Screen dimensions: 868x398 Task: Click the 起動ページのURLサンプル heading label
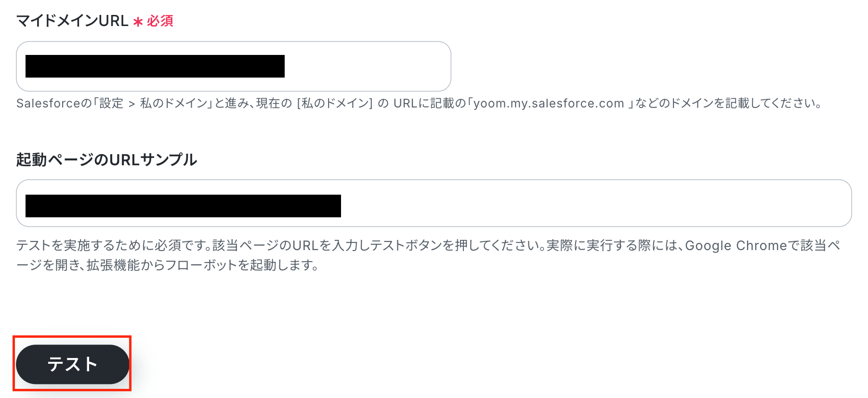106,159
